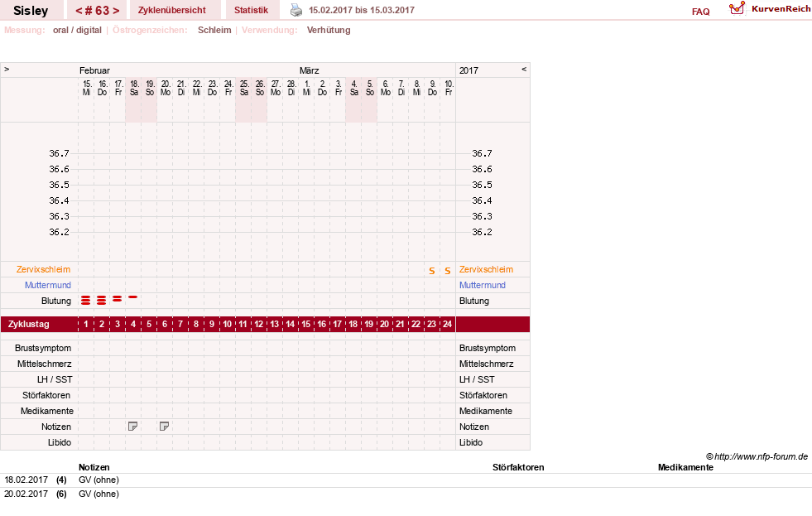
Task: Select cycle day 18 in Zyklustag bar
Action: tap(353, 325)
